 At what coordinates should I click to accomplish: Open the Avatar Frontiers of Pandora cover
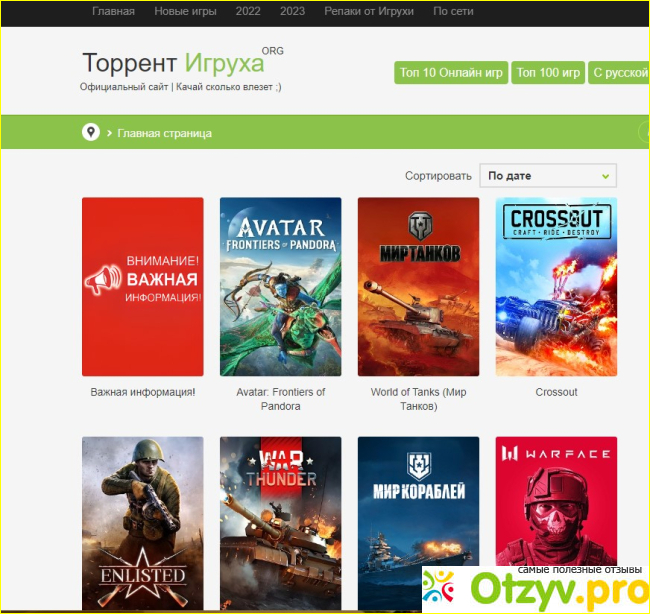(x=281, y=287)
